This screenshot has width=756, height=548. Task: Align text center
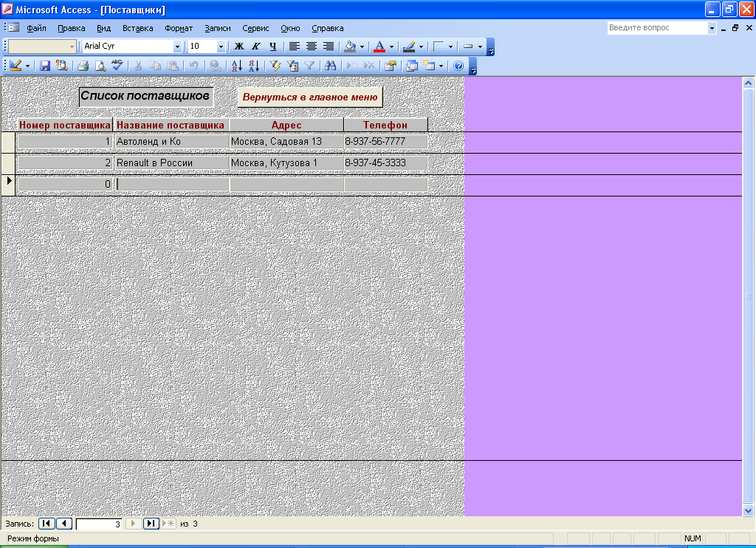312,47
